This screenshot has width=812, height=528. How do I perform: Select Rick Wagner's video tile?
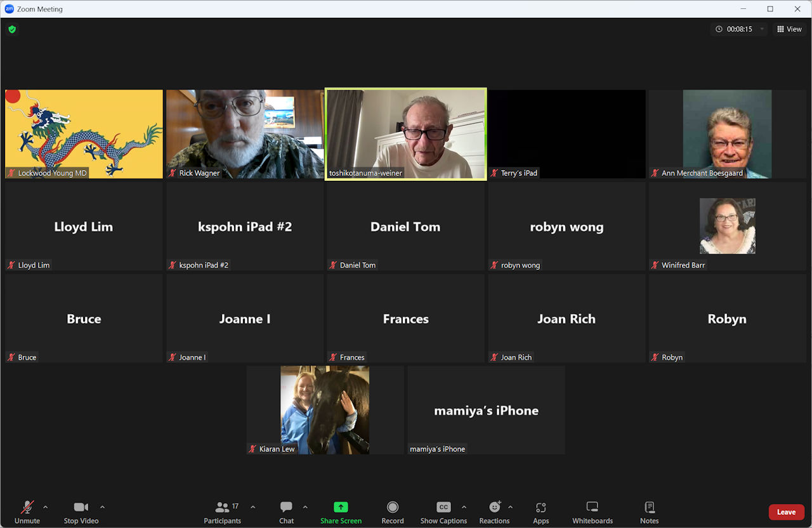[x=245, y=134]
